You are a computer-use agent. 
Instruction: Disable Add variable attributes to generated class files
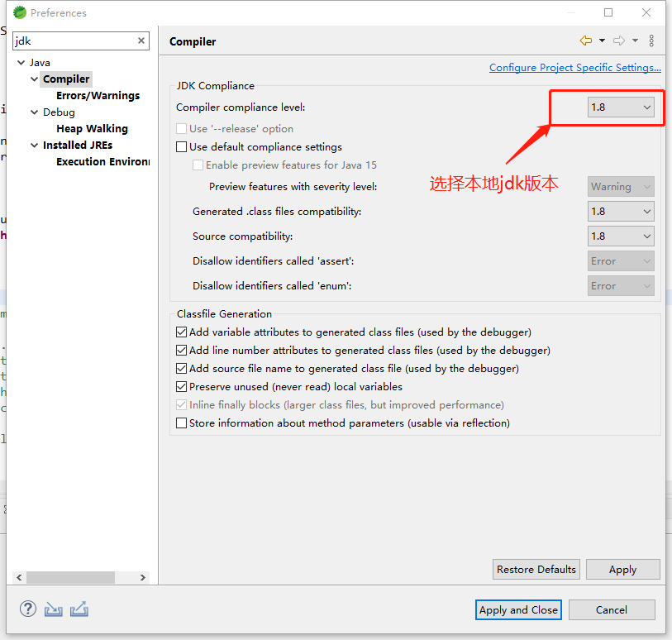pos(181,332)
